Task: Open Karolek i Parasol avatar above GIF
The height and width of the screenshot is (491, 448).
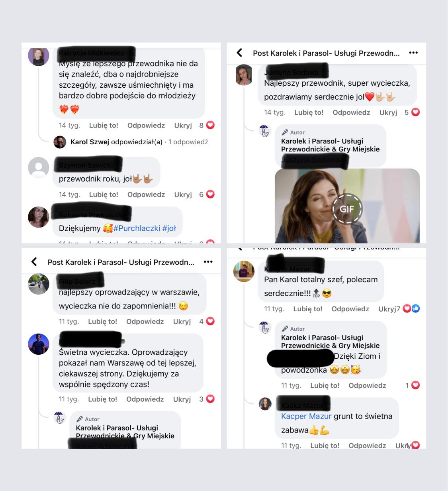Action: tap(265, 131)
